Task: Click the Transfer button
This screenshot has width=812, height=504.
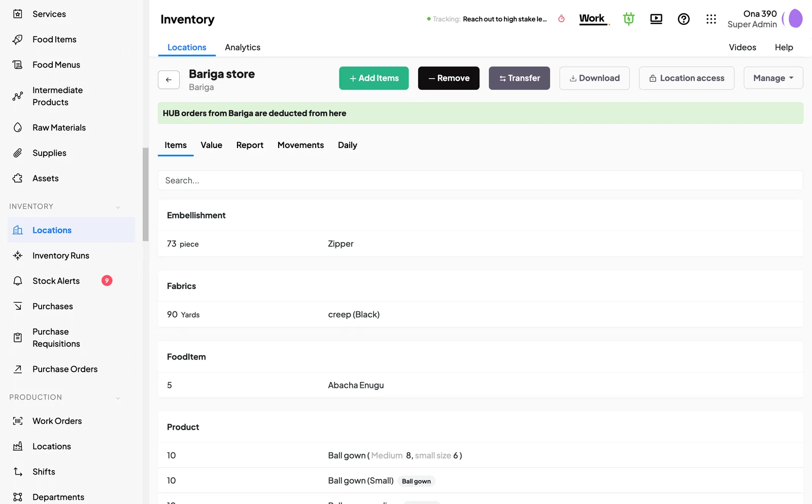Action: 519,78
